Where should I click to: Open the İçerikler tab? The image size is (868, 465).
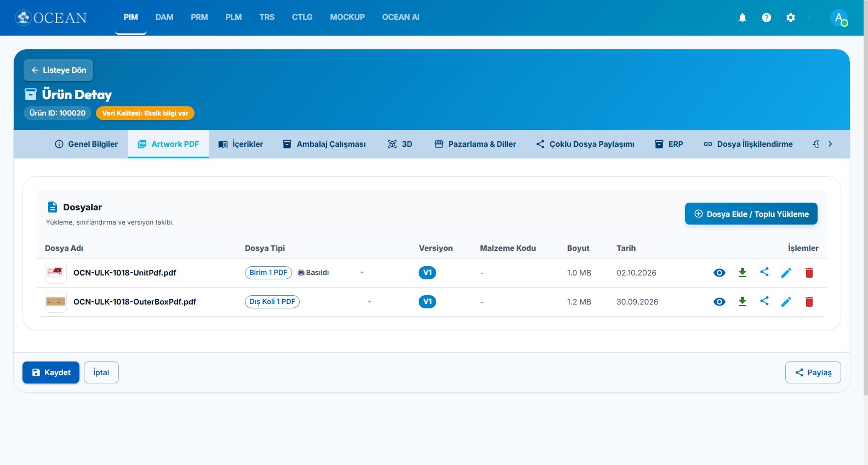[x=241, y=144]
